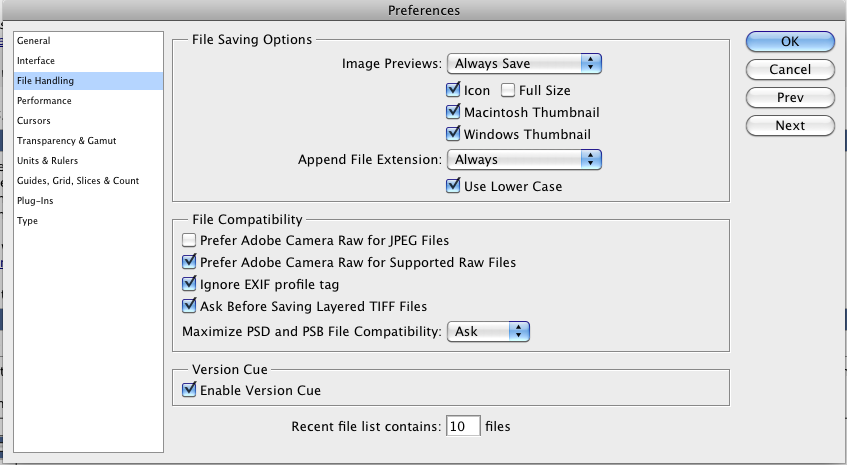Open the Image Previews dropdown
The height and width of the screenshot is (465, 847).
pyautogui.click(x=524, y=64)
